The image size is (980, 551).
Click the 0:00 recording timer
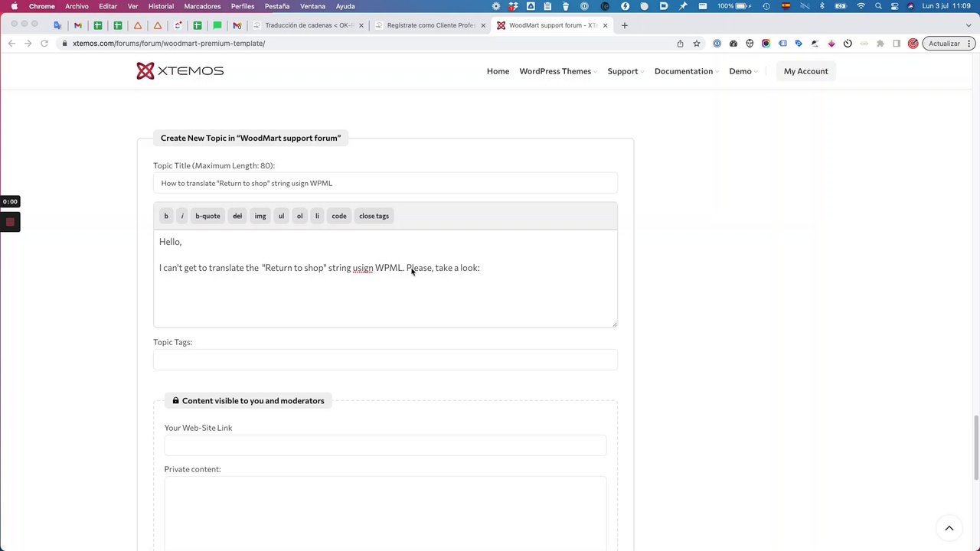click(x=10, y=201)
